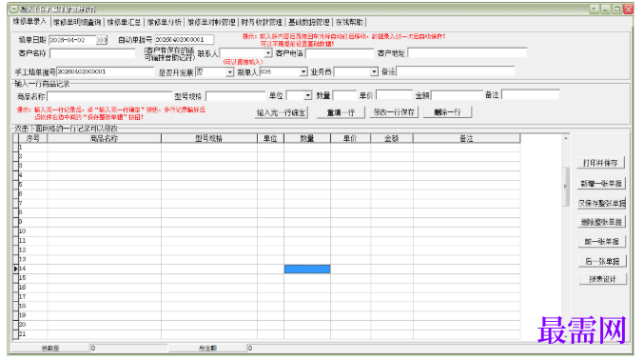Click the 删除整张单据 button
Viewport: 644px width, 360px height.
click(602, 222)
